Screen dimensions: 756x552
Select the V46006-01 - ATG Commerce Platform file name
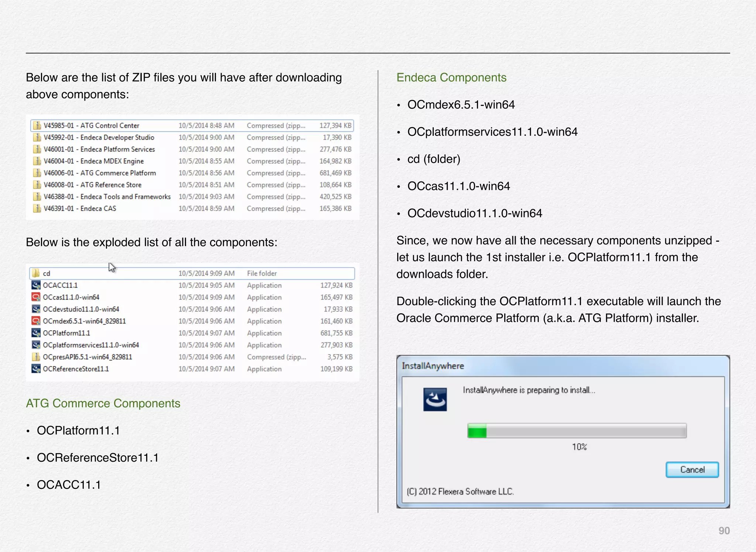(x=100, y=173)
